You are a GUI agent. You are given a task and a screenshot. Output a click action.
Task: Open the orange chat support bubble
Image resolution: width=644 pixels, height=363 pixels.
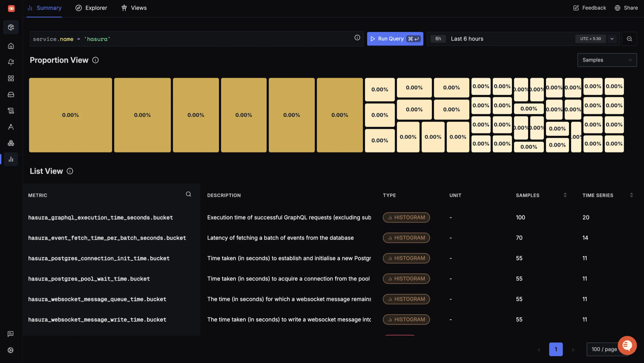(627, 345)
